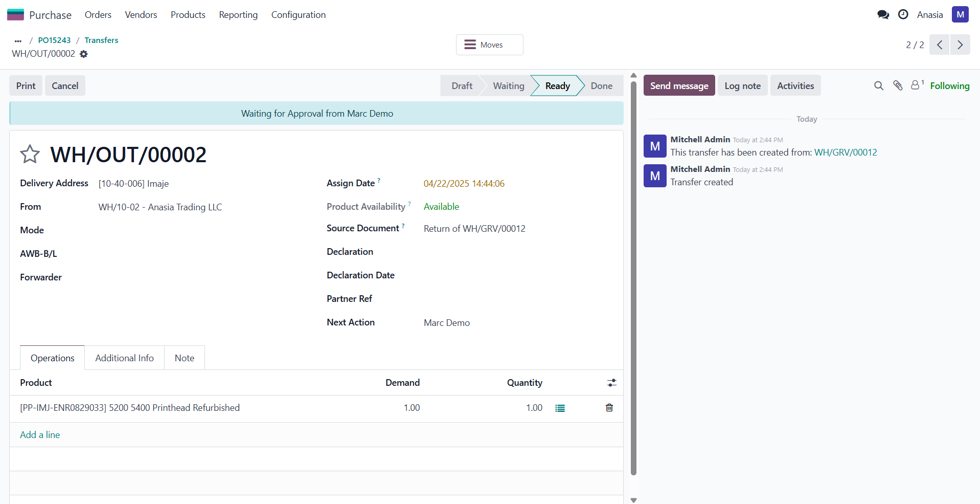980x504 pixels.
Task: Open column settings adjust icon in table header
Action: point(611,383)
